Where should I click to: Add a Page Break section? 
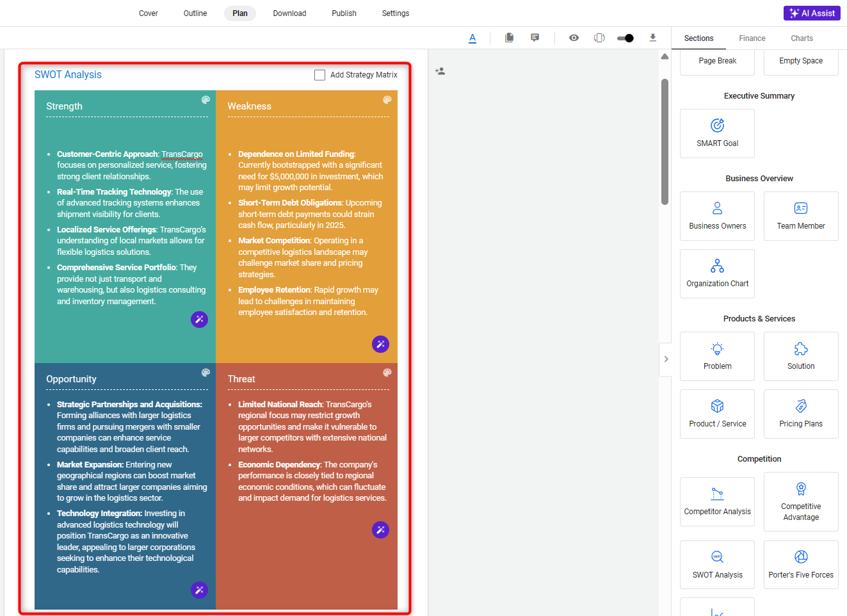pos(717,61)
